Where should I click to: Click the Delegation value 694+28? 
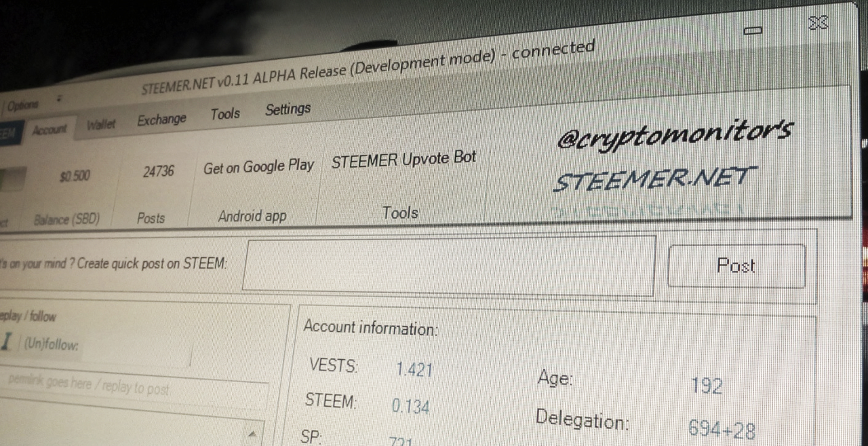click(x=722, y=430)
